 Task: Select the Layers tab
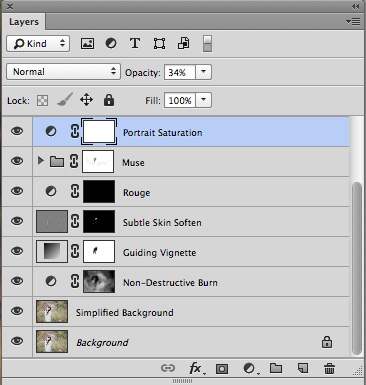point(24,22)
